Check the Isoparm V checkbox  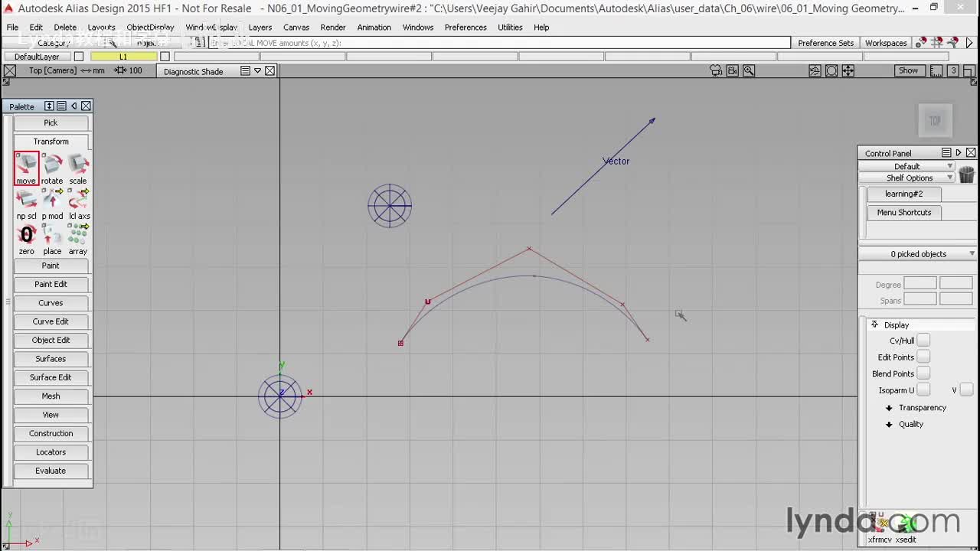[x=966, y=390]
